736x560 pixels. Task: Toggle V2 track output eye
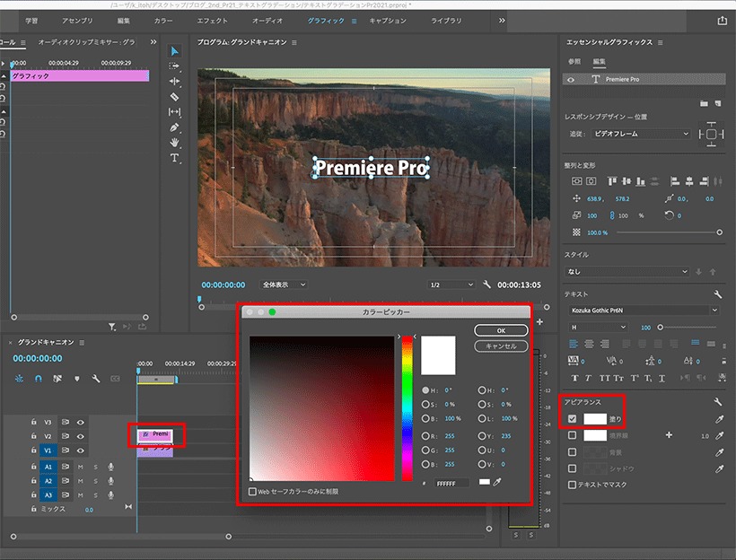click(x=81, y=436)
